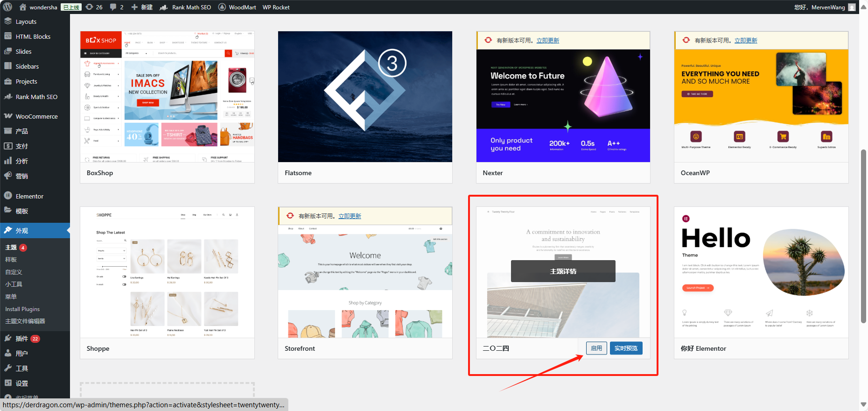Click the 新建 add-new item
Screen dimensions: 868x411
coord(142,7)
